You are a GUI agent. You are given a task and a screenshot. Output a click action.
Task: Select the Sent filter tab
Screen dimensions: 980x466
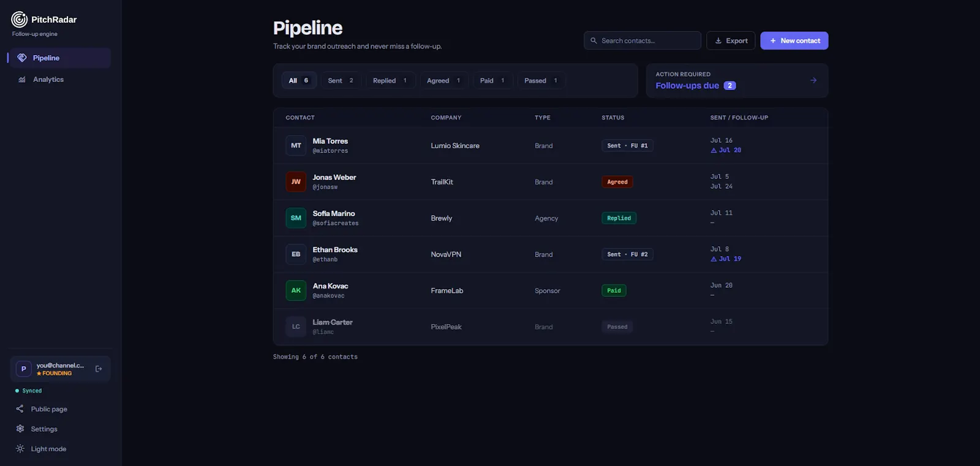tap(341, 80)
